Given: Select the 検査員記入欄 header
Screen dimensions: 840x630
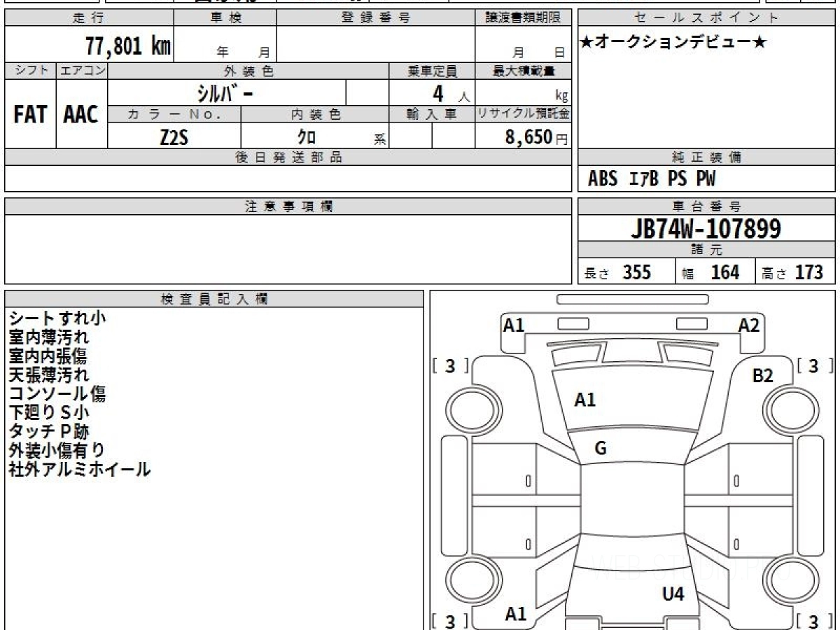Looking at the screenshot, I should click(214, 299).
